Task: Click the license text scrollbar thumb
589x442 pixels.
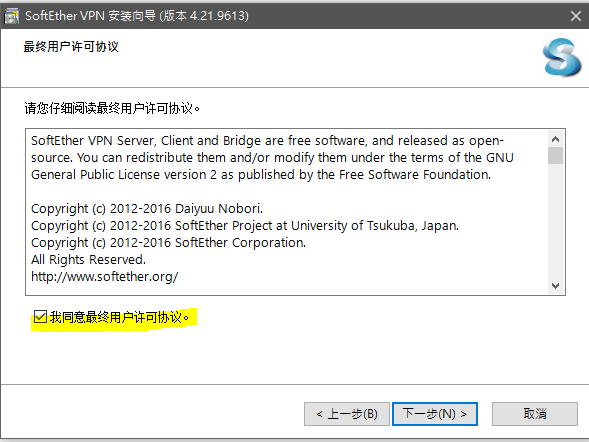Action: pyautogui.click(x=555, y=155)
